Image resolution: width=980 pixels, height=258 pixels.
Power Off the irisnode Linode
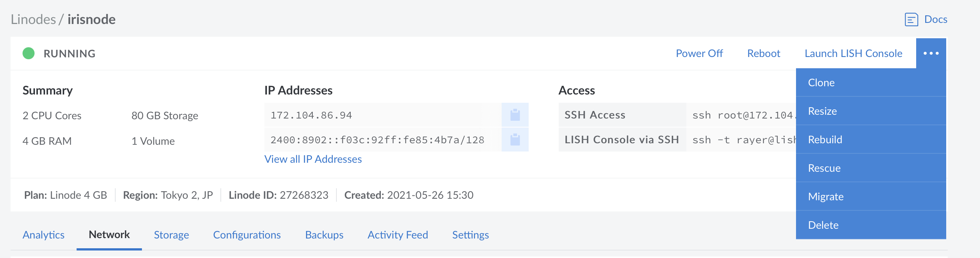(x=699, y=53)
